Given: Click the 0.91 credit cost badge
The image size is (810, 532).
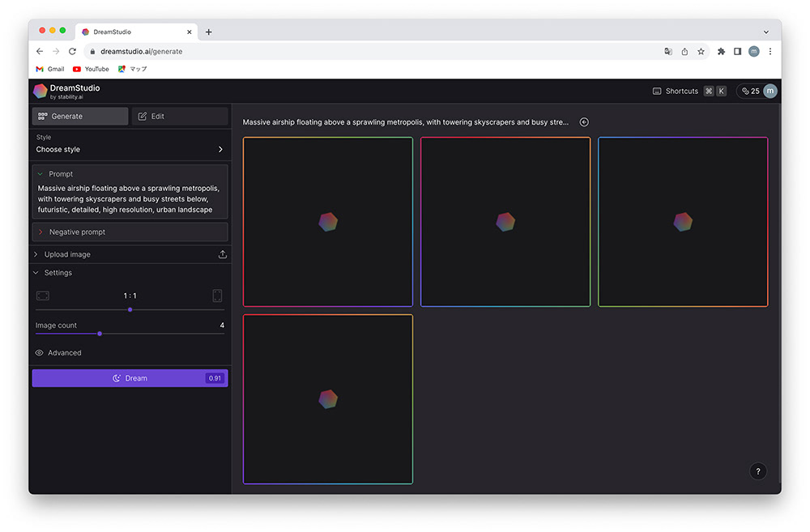Looking at the screenshot, I should point(215,378).
